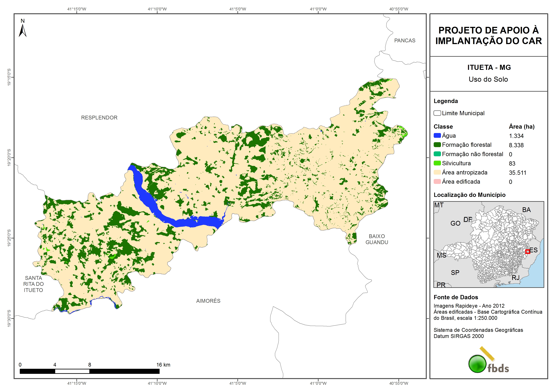Click the AIMORÉS municipality label
Viewport: 555px width, 392px height.
coord(208,301)
